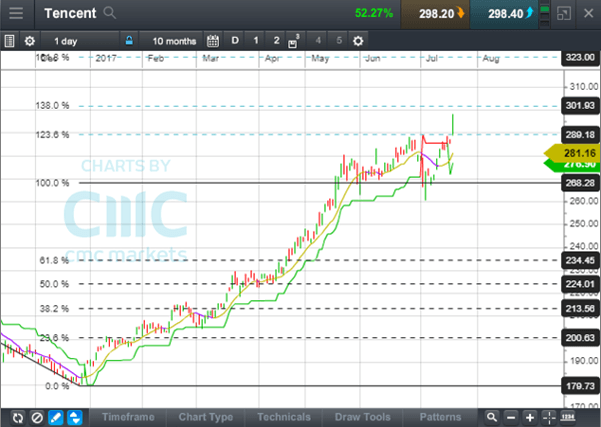The width and height of the screenshot is (601, 427).
Task: Open the Timeframe menu
Action: tap(128, 417)
